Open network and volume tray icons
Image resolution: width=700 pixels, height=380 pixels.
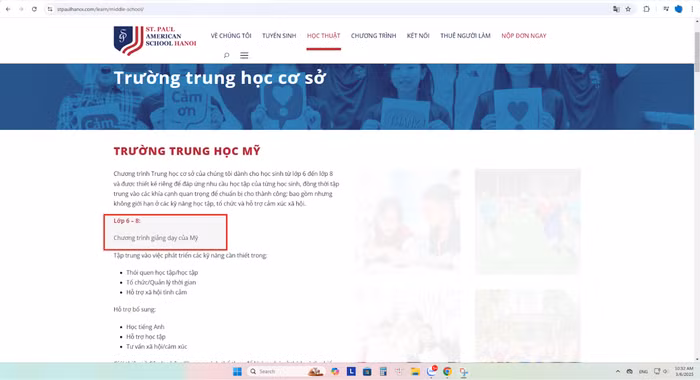coord(661,372)
